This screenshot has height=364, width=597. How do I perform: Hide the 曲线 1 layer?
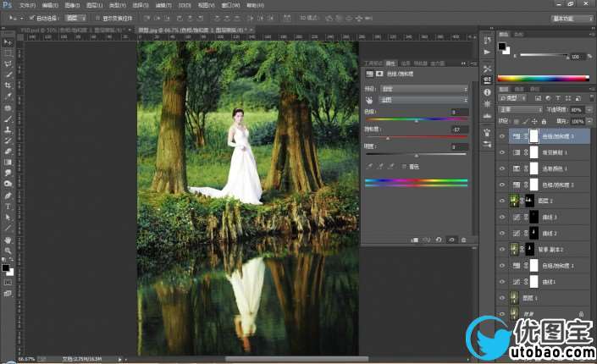pos(502,282)
